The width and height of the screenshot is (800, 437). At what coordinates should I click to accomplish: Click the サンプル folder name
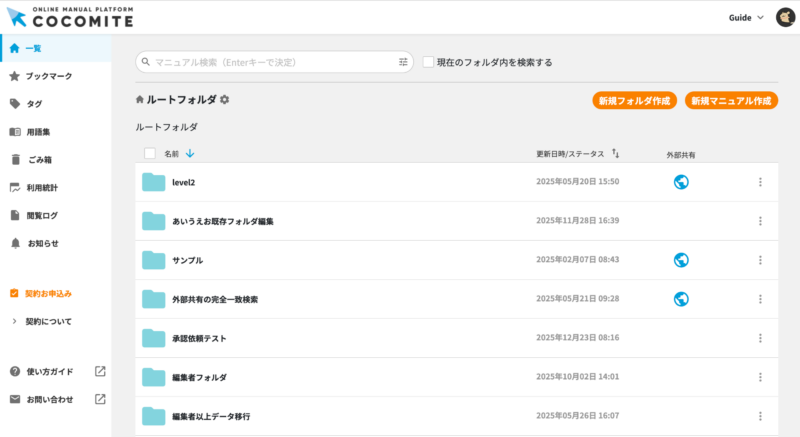coord(188,261)
